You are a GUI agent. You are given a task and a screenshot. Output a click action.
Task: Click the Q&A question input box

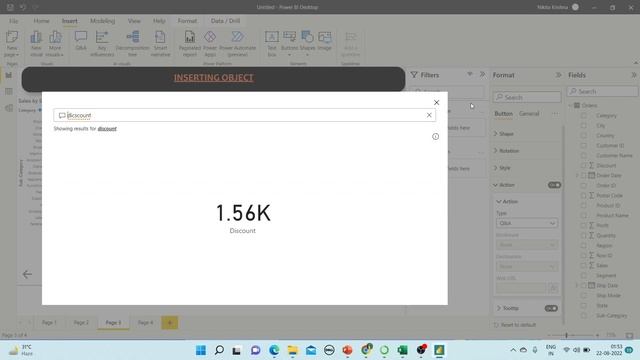[244, 115]
